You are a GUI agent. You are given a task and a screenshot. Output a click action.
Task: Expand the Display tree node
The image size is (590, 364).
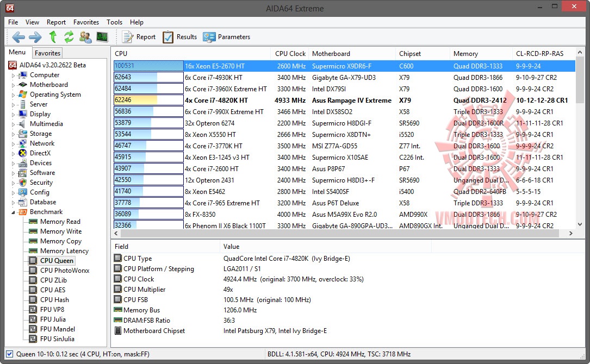click(x=13, y=115)
